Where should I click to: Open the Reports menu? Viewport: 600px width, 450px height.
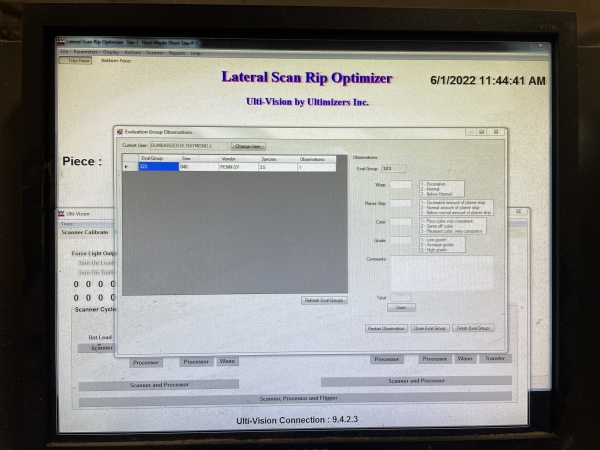click(177, 52)
